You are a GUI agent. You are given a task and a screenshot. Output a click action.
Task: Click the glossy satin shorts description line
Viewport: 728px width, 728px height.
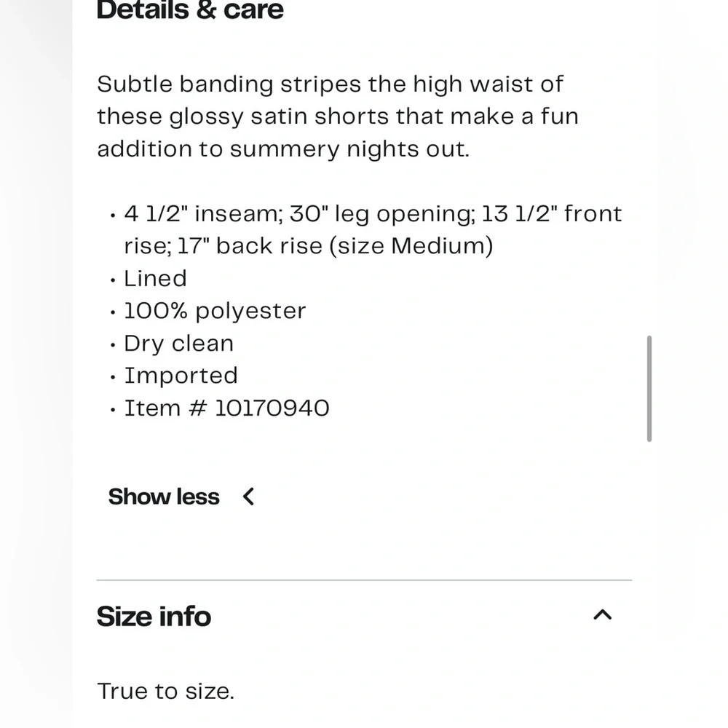pos(337,116)
